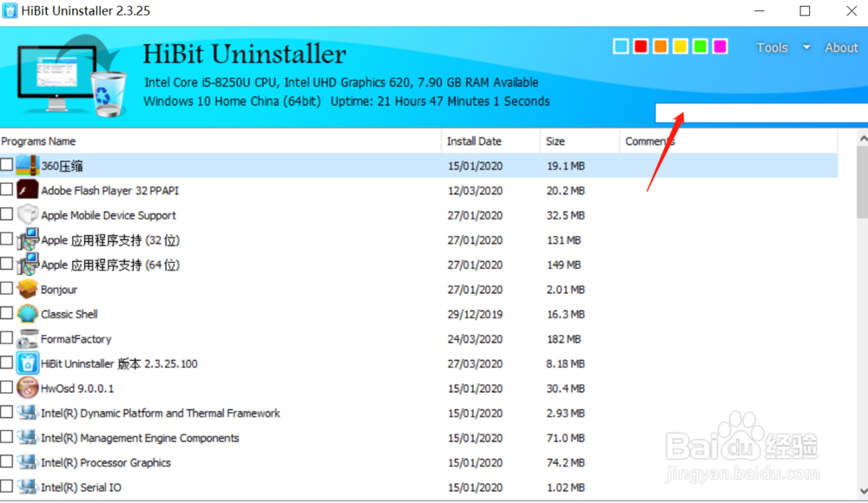This screenshot has height=503, width=868.
Task: Click the Apple Mobile Device Support icon
Action: [x=27, y=215]
